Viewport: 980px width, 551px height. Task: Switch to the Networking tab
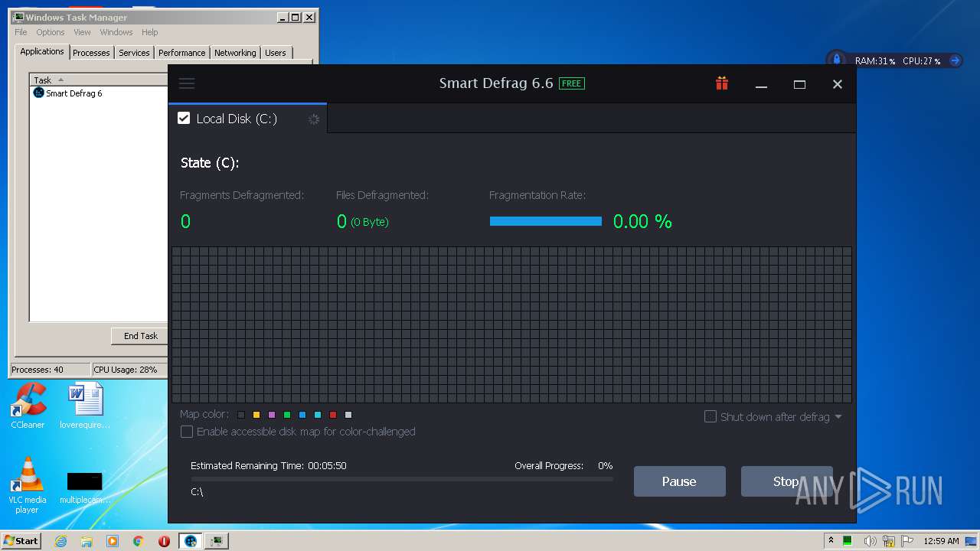(235, 53)
